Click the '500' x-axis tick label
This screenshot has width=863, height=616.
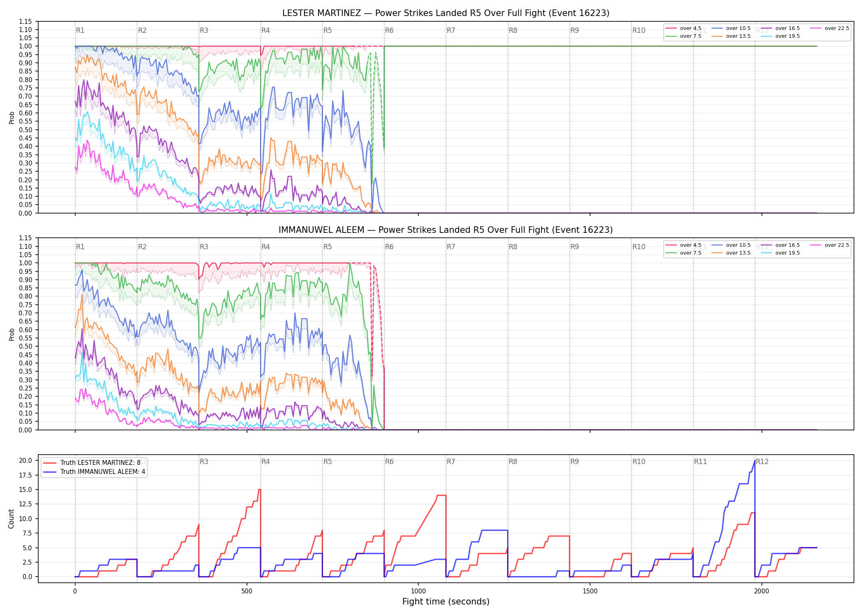[247, 591]
